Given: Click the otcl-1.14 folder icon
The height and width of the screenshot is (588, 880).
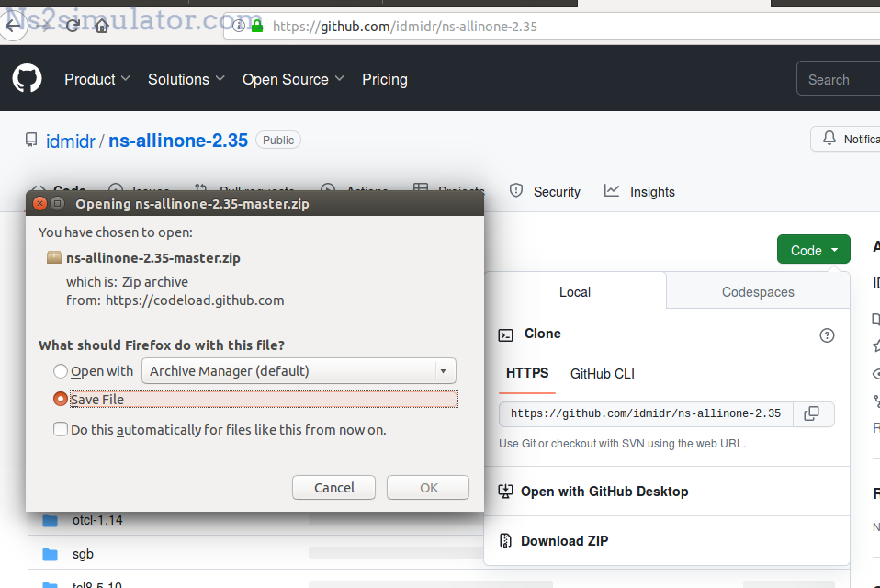Looking at the screenshot, I should (50, 520).
